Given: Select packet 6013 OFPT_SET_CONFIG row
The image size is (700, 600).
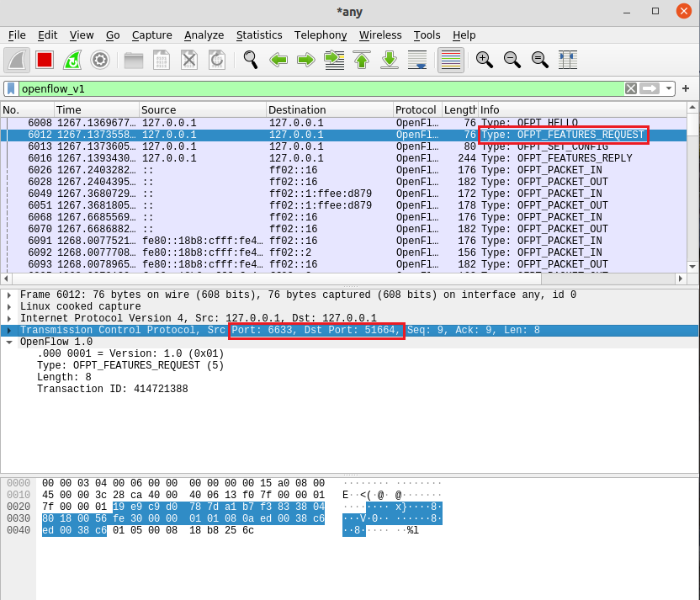Looking at the screenshot, I should (x=343, y=146).
